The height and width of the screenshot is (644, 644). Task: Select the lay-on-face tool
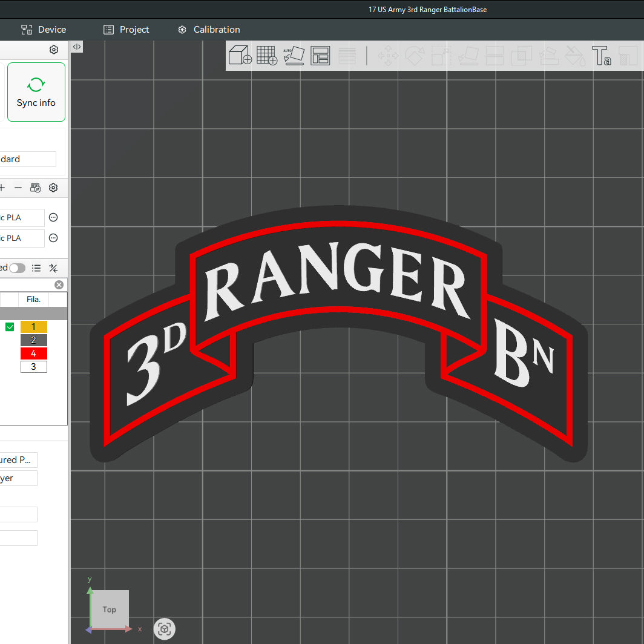(x=468, y=55)
